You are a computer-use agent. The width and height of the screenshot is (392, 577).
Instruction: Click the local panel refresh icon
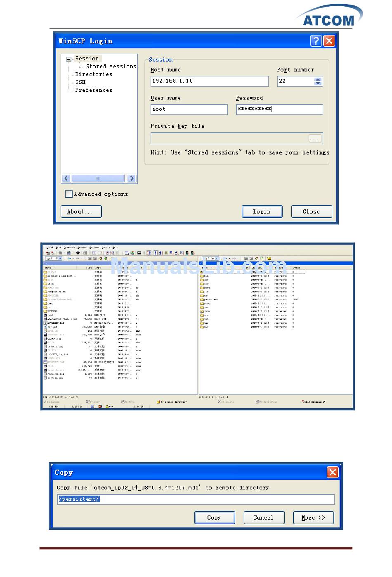[105, 259]
